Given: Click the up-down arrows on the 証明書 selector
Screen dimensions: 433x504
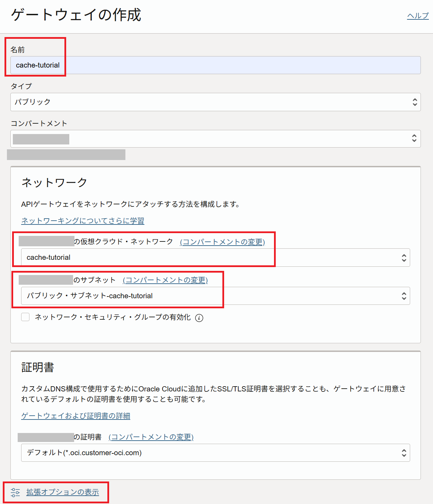Looking at the screenshot, I should pos(404,453).
